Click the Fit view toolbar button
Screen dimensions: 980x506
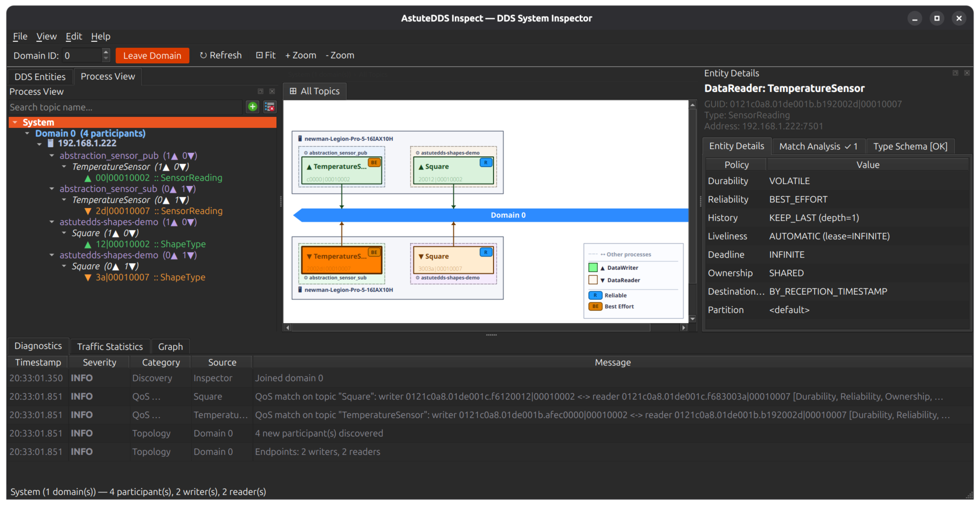265,55
